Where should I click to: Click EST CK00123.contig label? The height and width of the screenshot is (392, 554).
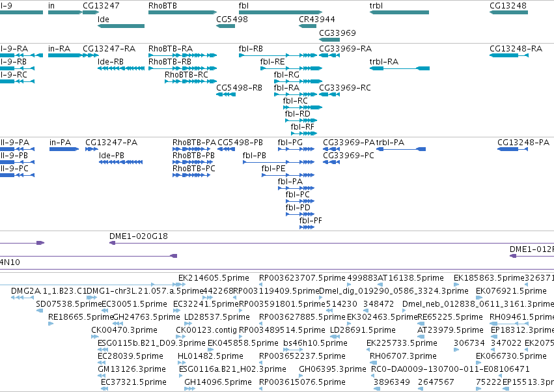[206, 330]
